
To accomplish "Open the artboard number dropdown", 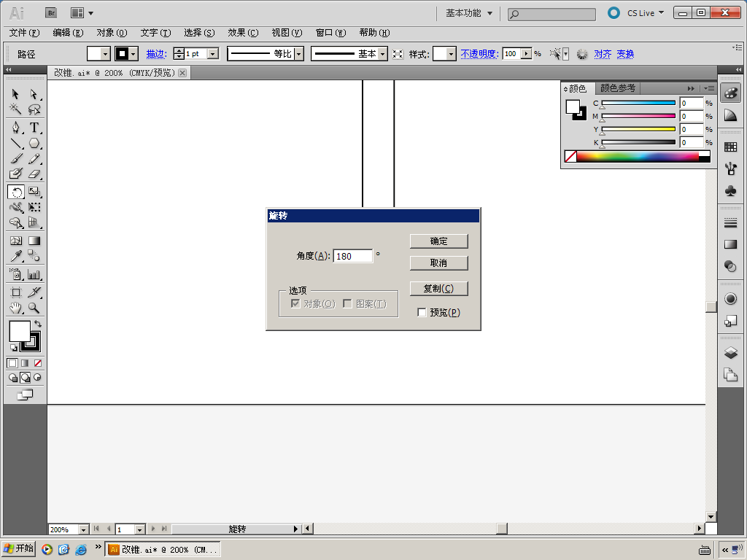I will coord(139,529).
